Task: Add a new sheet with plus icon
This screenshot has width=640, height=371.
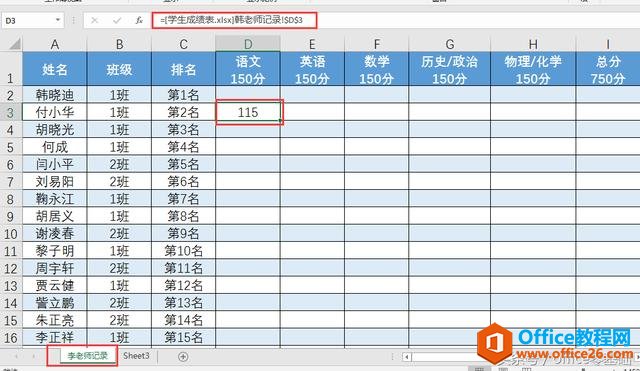Action: point(183,357)
